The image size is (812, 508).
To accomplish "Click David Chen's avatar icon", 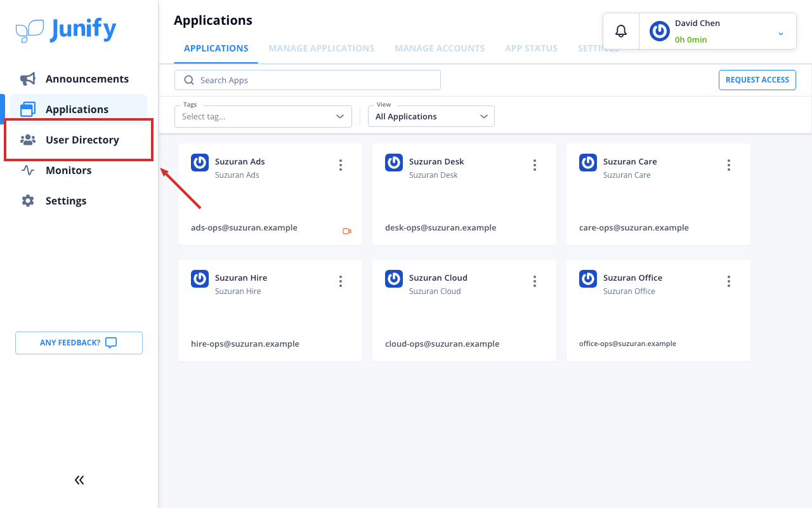I will (x=660, y=31).
